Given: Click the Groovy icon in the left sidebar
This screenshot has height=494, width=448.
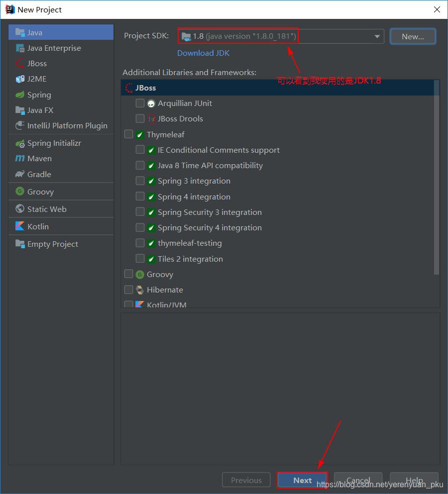Looking at the screenshot, I should (x=20, y=191).
